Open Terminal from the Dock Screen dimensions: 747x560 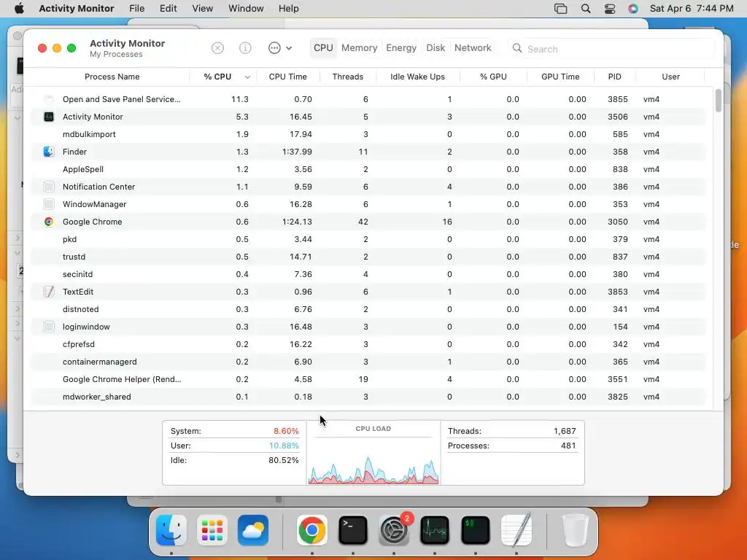pos(353,529)
